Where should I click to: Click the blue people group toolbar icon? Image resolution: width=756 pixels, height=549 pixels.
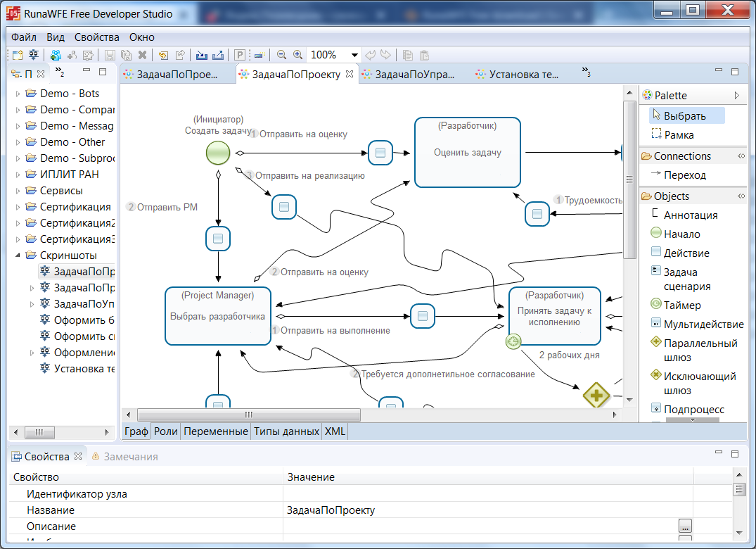(x=56, y=55)
